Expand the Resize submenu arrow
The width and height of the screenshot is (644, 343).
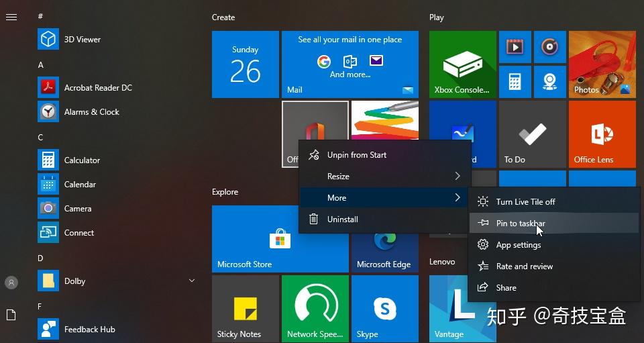point(458,176)
